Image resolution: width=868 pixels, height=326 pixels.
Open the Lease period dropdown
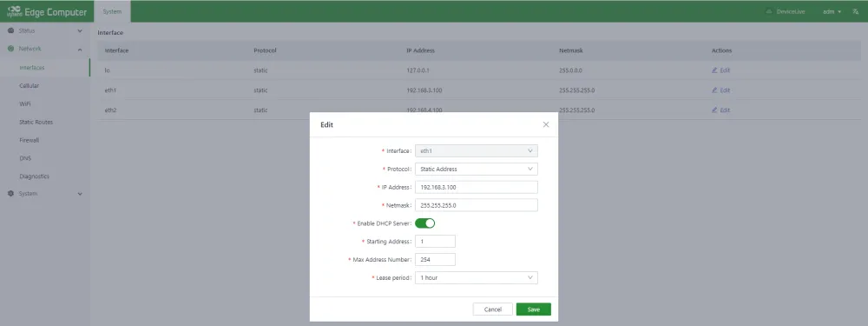[476, 278]
